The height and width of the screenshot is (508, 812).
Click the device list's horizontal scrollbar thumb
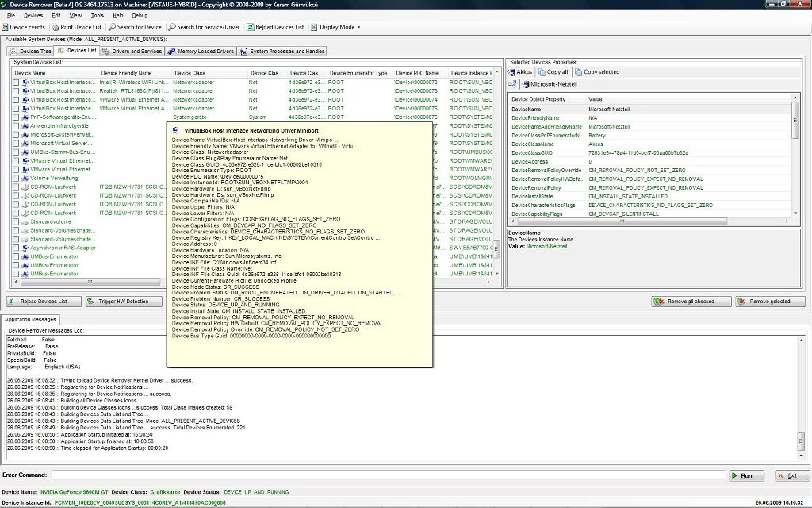tap(90, 282)
